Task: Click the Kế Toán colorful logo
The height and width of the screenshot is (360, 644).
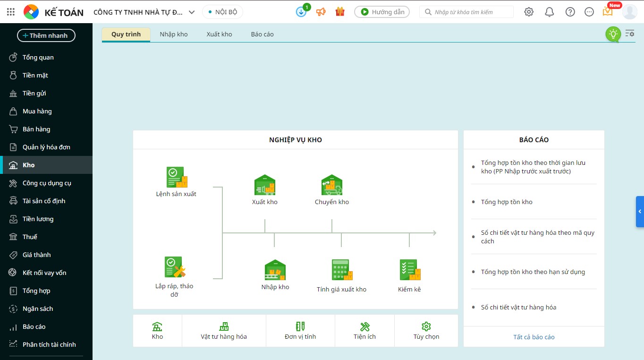Action: tap(31, 12)
